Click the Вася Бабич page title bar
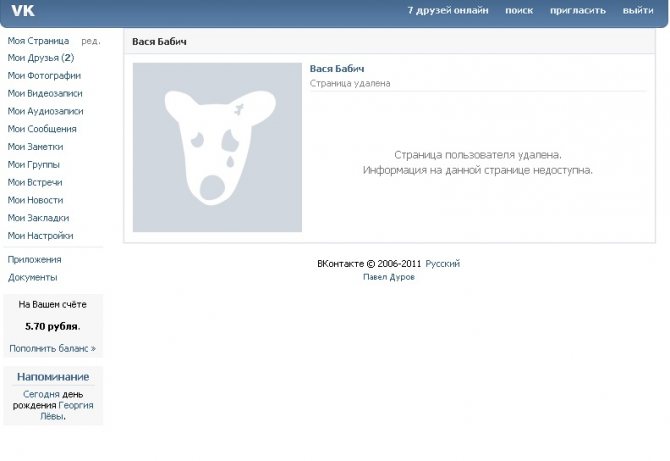 click(389, 41)
